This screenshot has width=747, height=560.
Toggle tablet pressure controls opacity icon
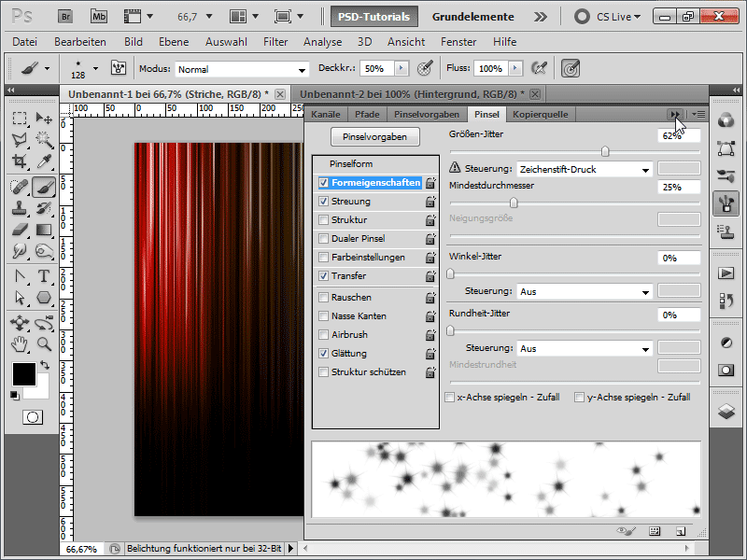(x=425, y=68)
